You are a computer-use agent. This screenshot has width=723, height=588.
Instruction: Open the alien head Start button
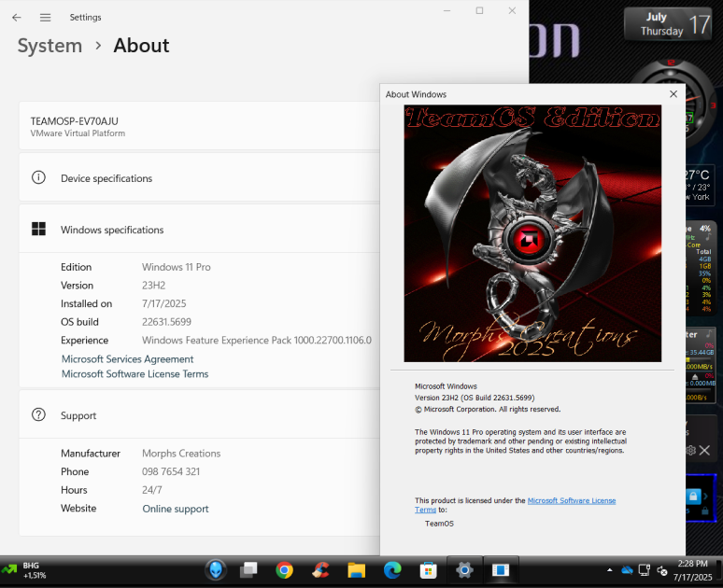click(216, 570)
